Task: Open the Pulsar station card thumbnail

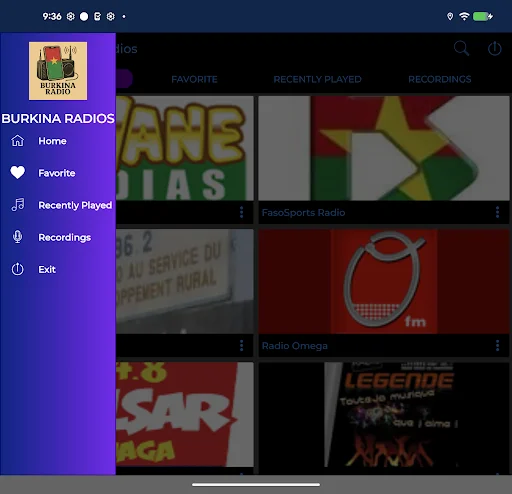Action: [185, 414]
